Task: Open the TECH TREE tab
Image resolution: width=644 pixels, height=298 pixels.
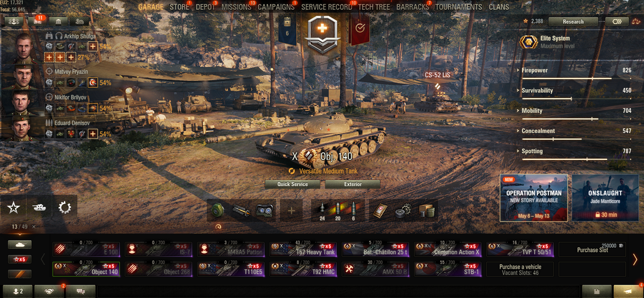Action: (374, 7)
